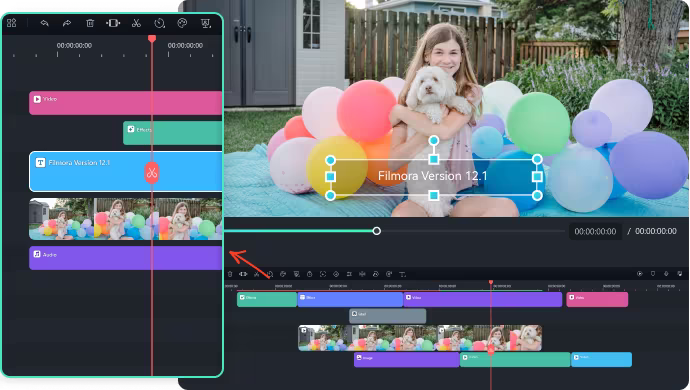Click the bottom-middle square handle of title box

tap(433, 195)
